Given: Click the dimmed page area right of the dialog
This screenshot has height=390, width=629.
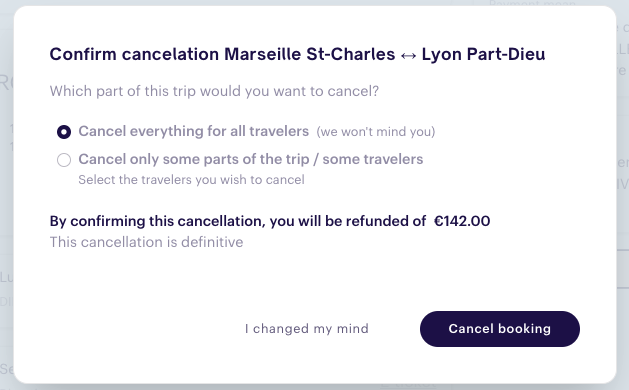Looking at the screenshot, I should pyautogui.click(x=623, y=195).
